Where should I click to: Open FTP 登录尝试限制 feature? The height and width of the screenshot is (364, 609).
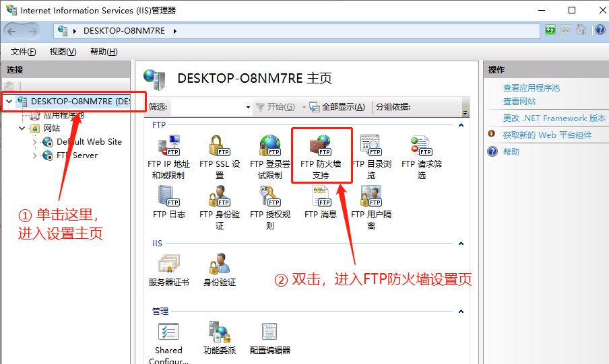click(x=270, y=157)
